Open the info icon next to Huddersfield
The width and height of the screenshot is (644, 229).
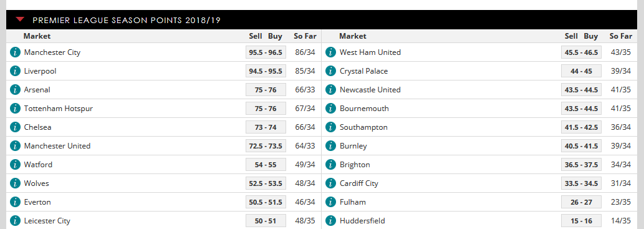[331, 221]
